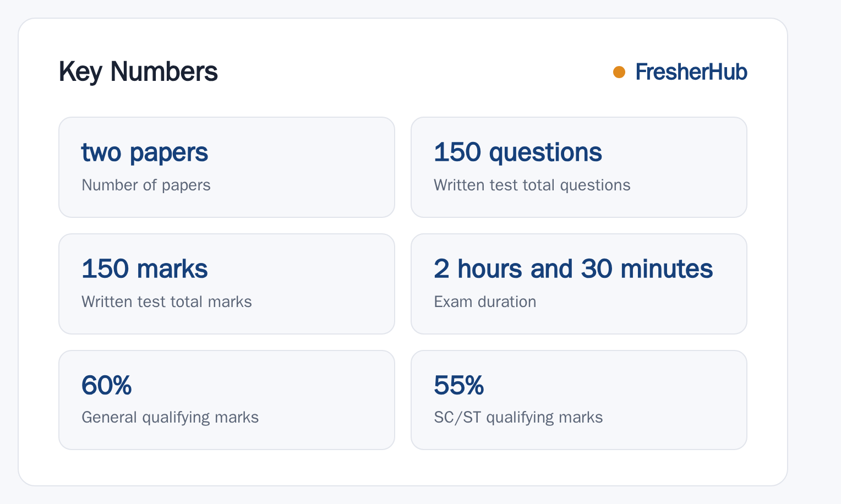
Task: Click the Written test total questions label
Action: [532, 185]
